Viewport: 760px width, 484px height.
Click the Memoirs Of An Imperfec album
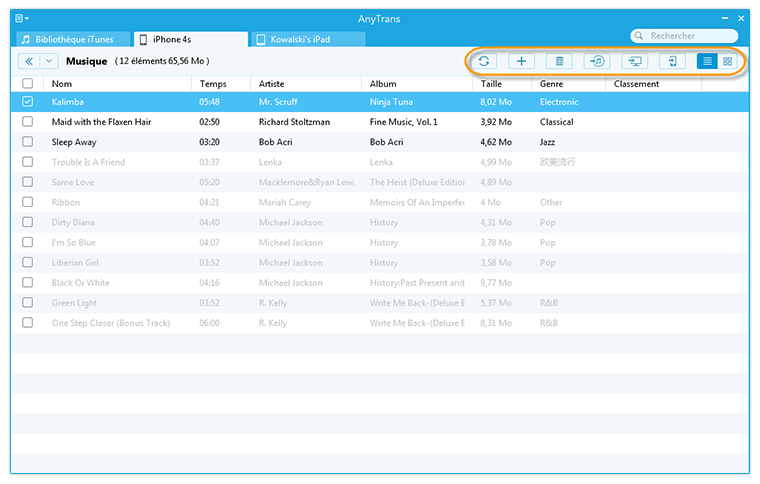coord(417,203)
